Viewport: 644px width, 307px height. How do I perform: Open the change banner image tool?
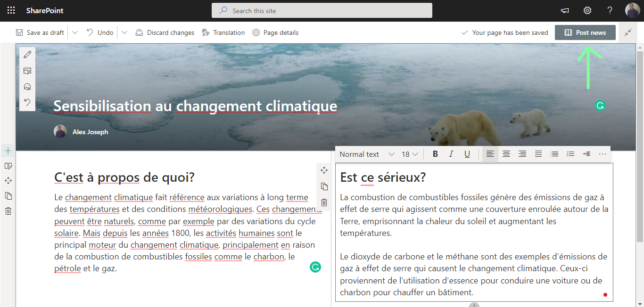[x=27, y=71]
